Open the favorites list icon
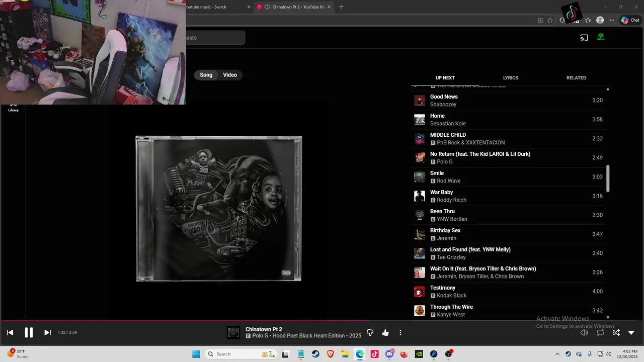Viewport: 644px width, 362px height. 588,20
